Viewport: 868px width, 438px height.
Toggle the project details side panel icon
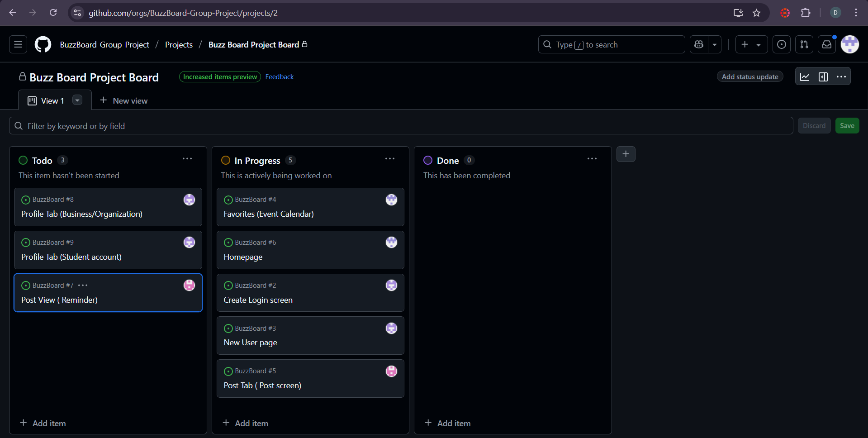pos(823,76)
